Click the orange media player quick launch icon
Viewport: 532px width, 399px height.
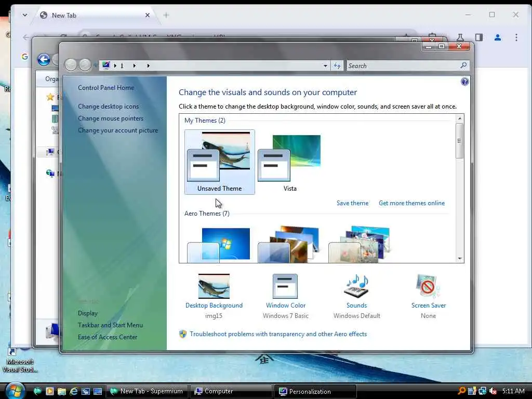pos(49,391)
